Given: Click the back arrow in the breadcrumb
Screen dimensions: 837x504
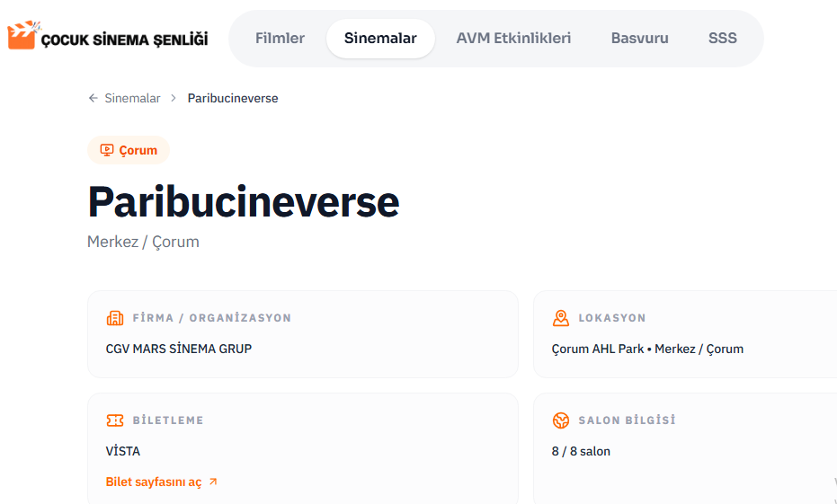Looking at the screenshot, I should [93, 98].
